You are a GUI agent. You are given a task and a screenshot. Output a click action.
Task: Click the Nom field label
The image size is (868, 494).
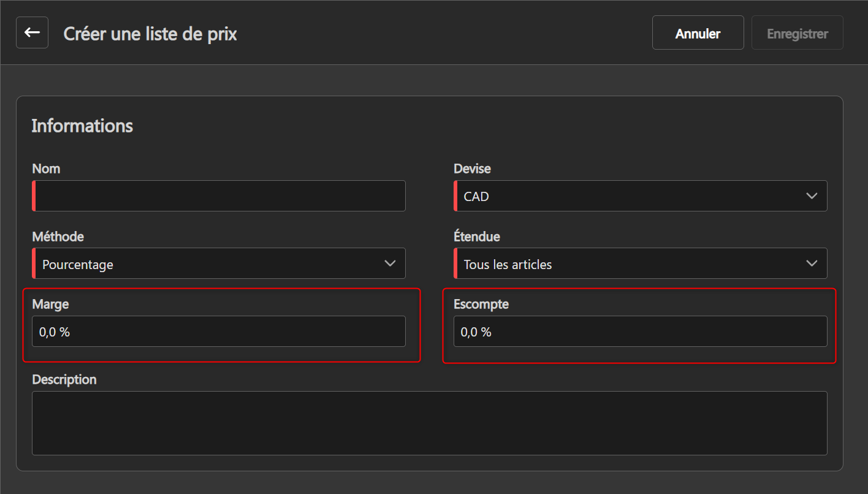[46, 169]
